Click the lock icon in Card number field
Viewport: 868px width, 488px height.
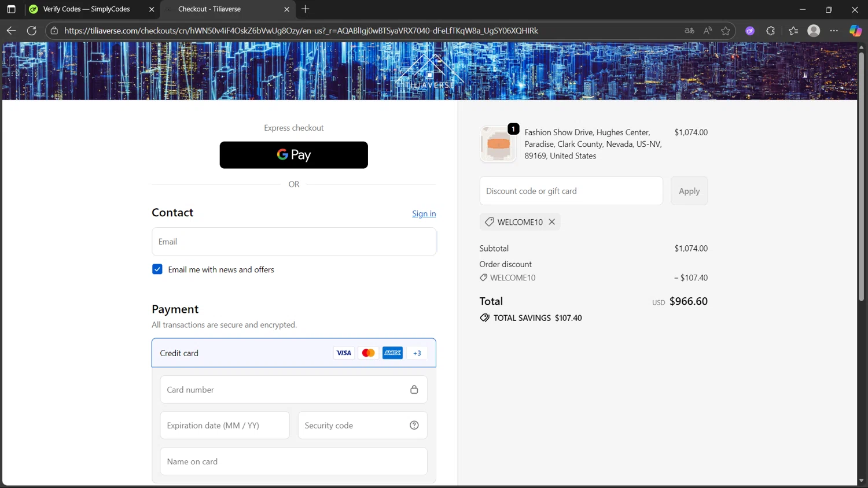414,390
